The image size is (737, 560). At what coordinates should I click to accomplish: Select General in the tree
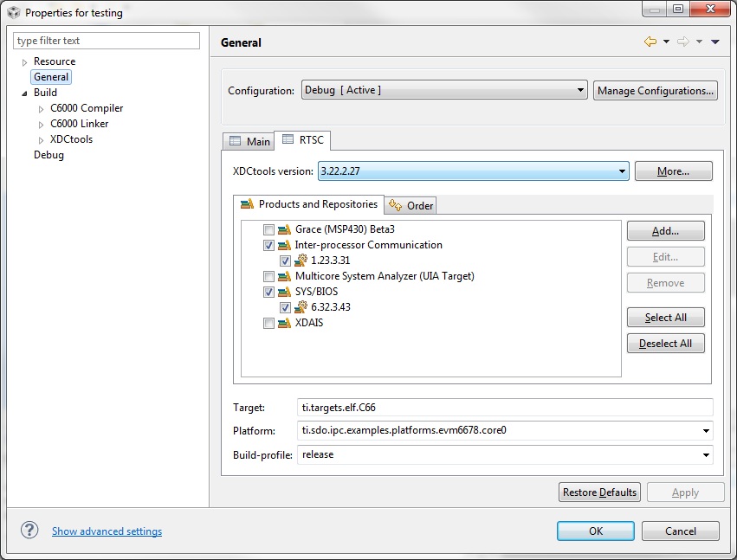tap(51, 77)
